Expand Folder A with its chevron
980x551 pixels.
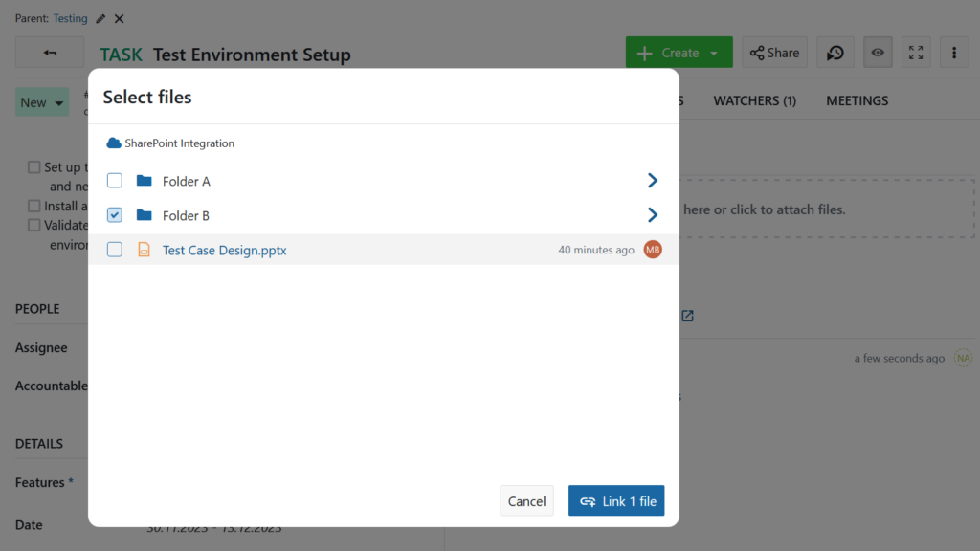(653, 180)
